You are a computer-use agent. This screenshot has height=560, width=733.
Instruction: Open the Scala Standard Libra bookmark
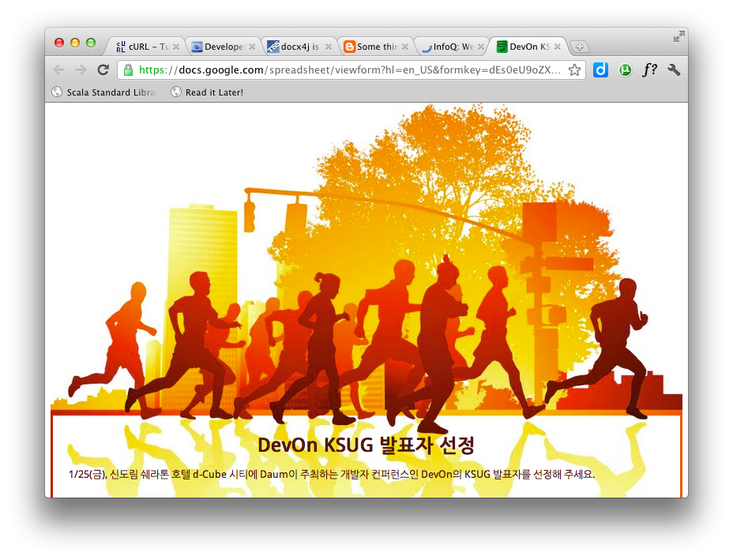pyautogui.click(x=105, y=92)
